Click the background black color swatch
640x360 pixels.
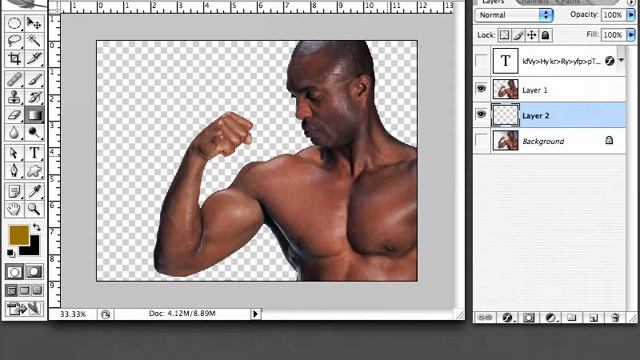(x=33, y=248)
